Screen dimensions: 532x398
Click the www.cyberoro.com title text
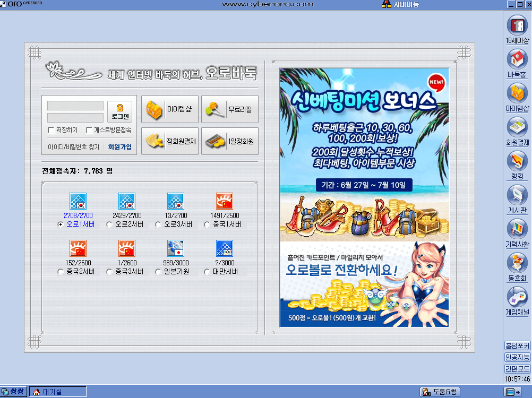[268, 4]
